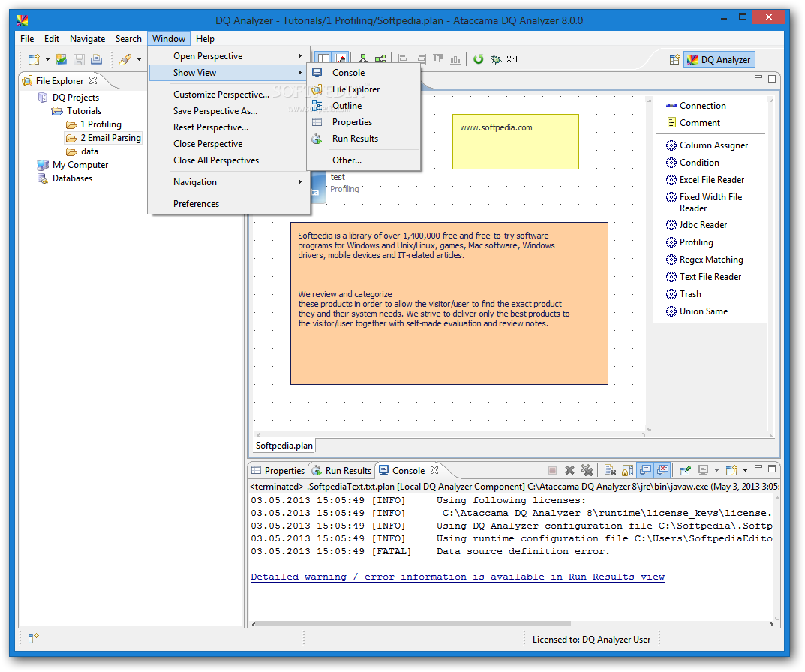
Task: Switch to the Run Results tab
Action: (342, 471)
